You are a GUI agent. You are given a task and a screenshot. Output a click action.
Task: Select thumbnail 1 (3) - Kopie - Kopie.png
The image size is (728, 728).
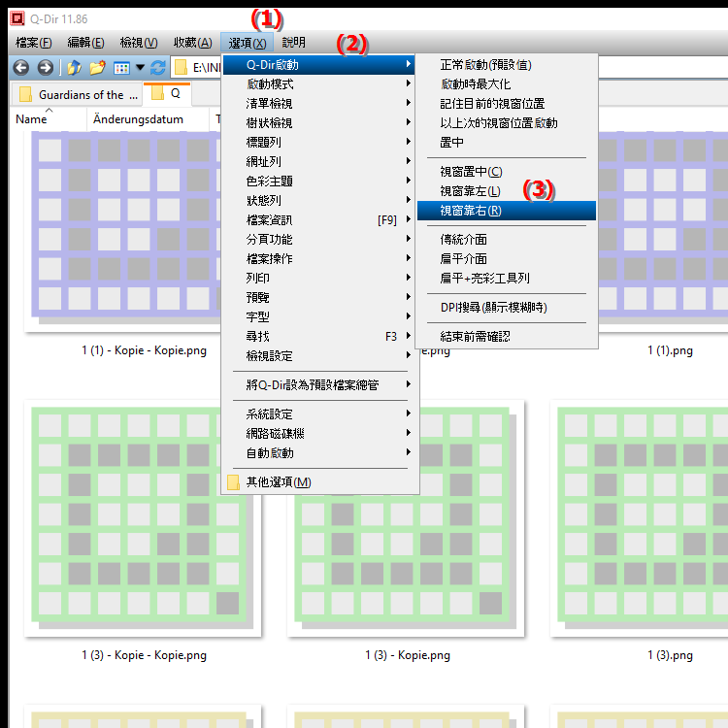[142, 517]
